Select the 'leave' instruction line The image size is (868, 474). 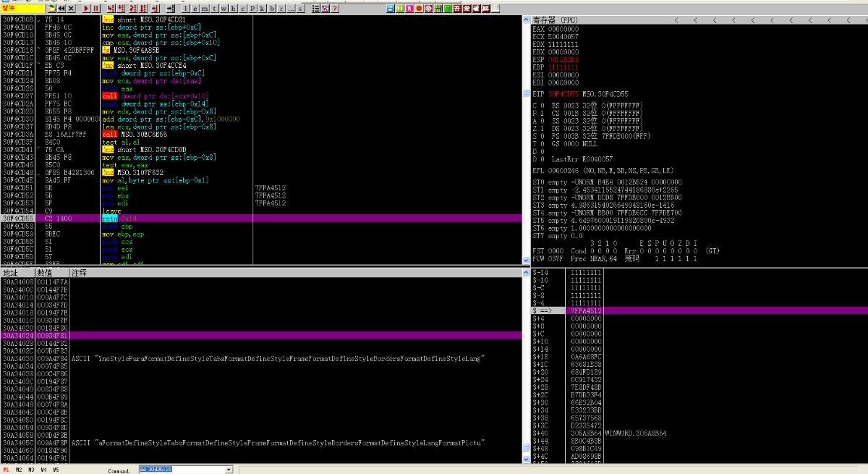point(260,210)
